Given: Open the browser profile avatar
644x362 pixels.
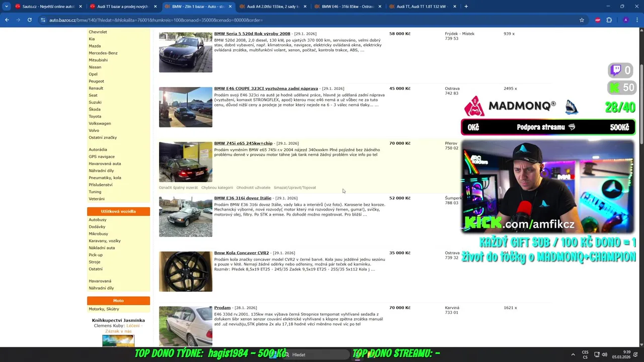Looking at the screenshot, I should coord(625,20).
